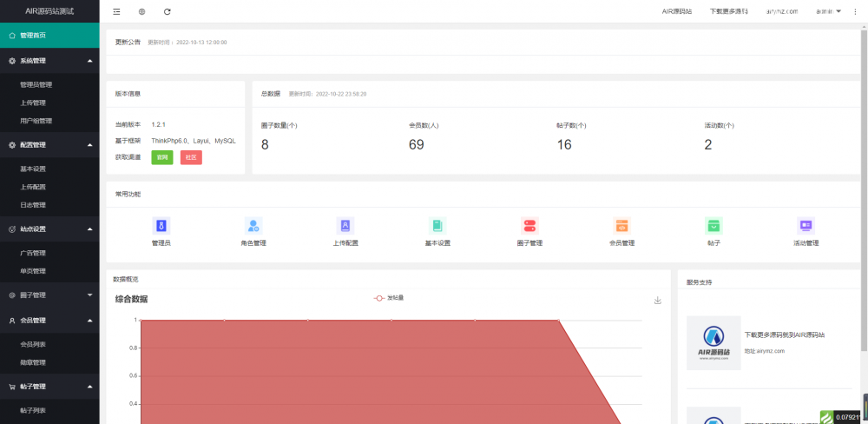
Task: Click the gear icon beside 系统管理
Action: point(12,61)
